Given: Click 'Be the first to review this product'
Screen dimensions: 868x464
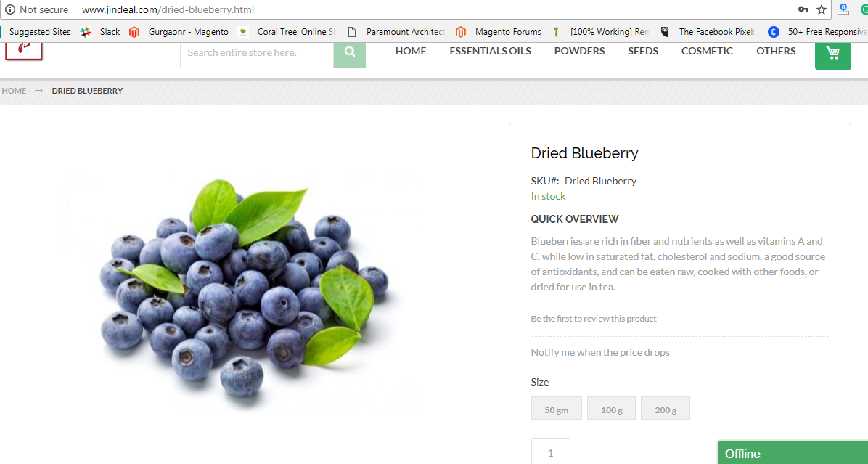Looking at the screenshot, I should 594,318.
